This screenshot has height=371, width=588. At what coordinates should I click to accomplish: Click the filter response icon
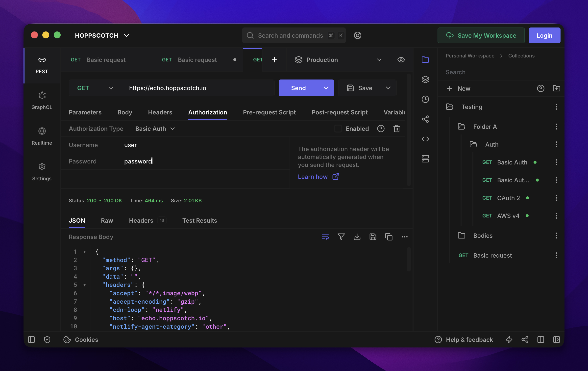[341, 237]
